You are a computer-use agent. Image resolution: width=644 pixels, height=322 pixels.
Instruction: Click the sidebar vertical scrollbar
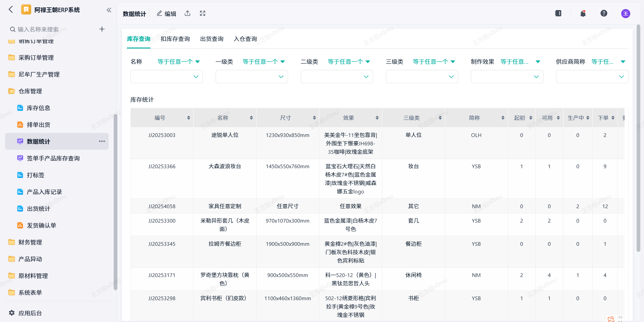[x=115, y=201]
